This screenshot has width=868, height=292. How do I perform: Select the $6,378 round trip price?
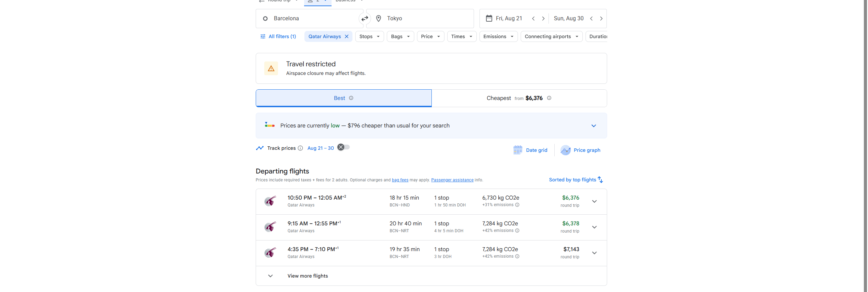click(x=570, y=224)
